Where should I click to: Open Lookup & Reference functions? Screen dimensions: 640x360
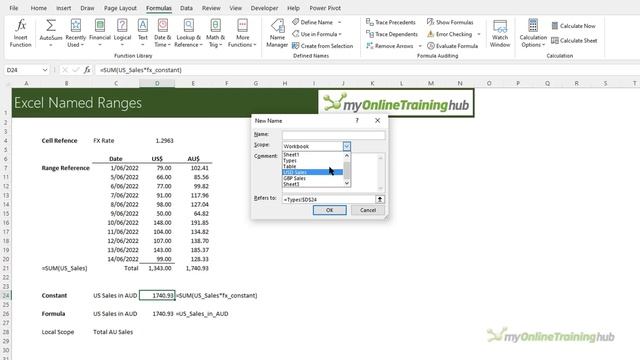point(188,33)
